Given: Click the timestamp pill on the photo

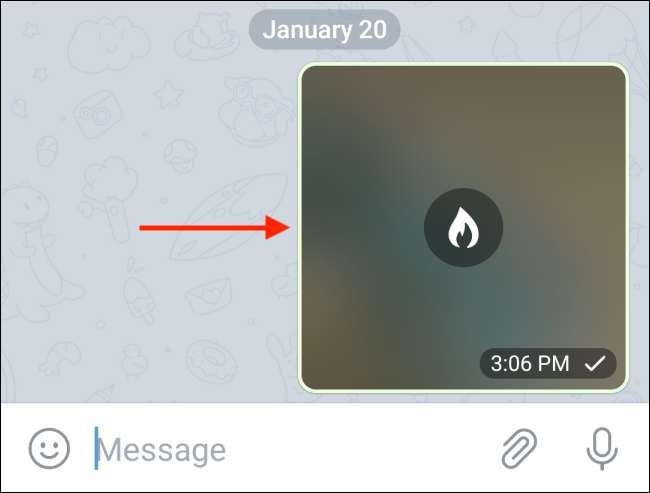Looking at the screenshot, I should (x=548, y=364).
